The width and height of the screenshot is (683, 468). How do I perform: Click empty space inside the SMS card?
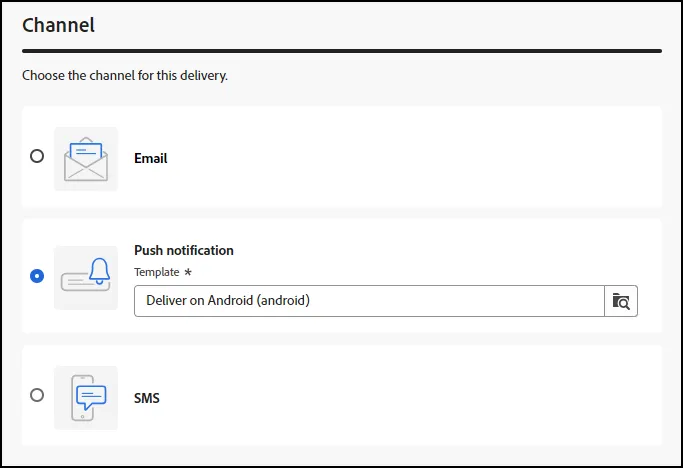414,397
